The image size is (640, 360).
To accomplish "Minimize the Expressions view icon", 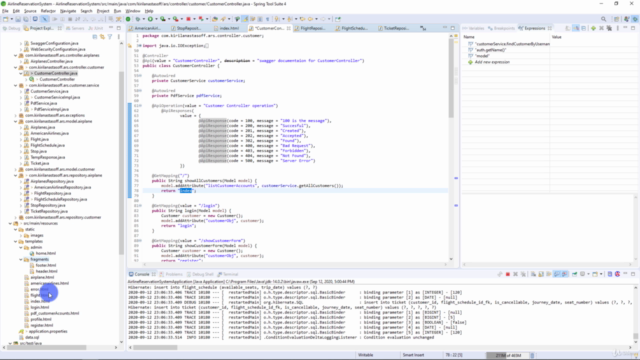I will click(625, 28).
